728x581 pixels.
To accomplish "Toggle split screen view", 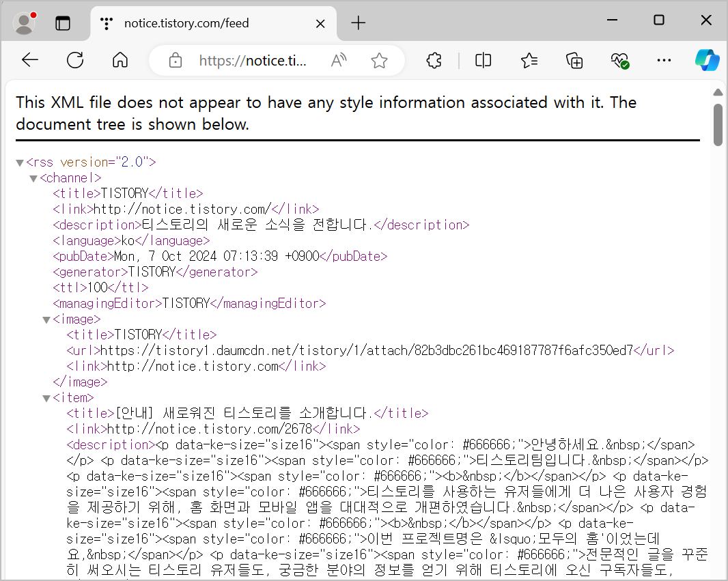I will [x=483, y=60].
